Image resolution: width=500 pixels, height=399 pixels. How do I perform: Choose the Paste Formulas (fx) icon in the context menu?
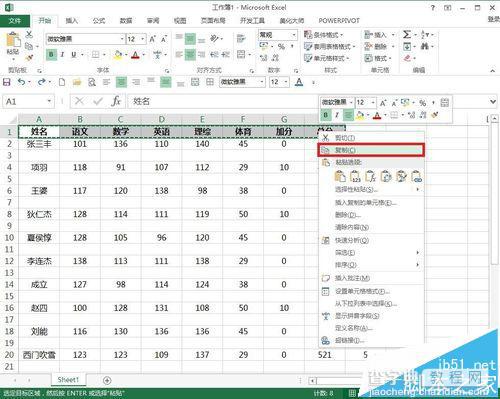point(370,176)
